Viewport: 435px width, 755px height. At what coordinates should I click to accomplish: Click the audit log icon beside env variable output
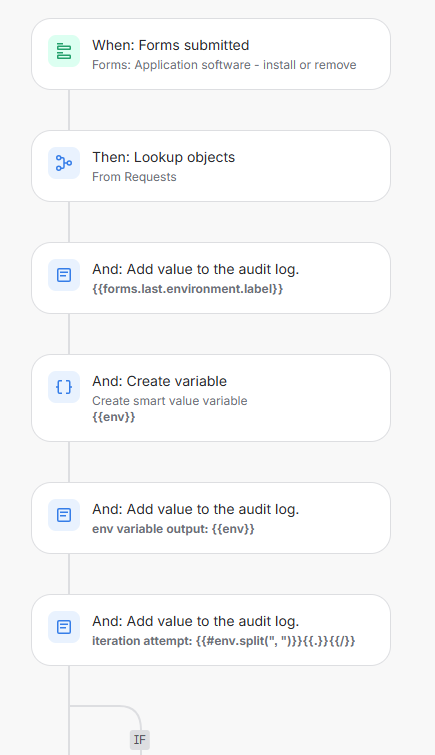64,515
